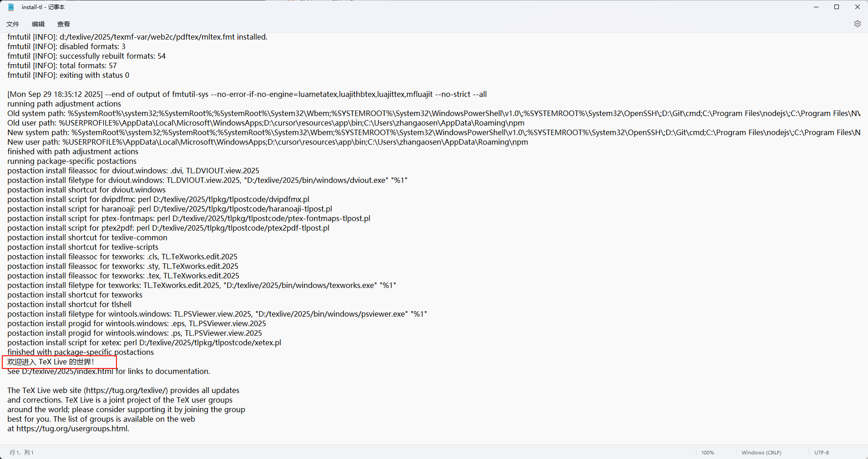This screenshot has height=459, width=868.
Task: Minimize the Notepad window
Action: (x=815, y=7)
